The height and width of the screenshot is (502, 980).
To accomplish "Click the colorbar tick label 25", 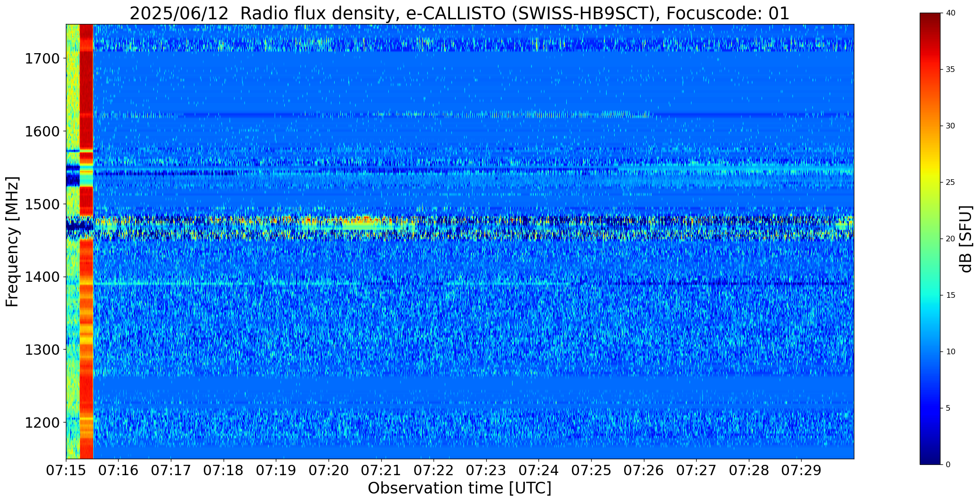I will pos(950,183).
